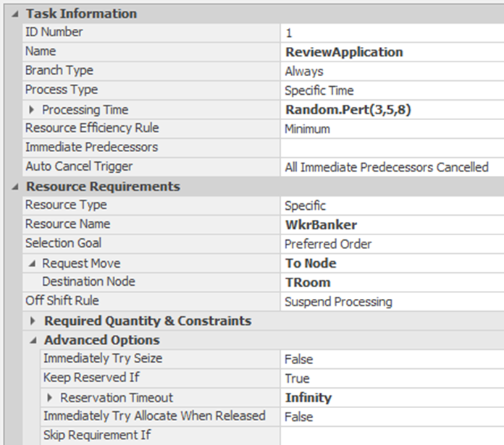Viewport: 504px width, 445px height.
Task: Edit Reservation Timeout value Infinity
Action: [392, 398]
